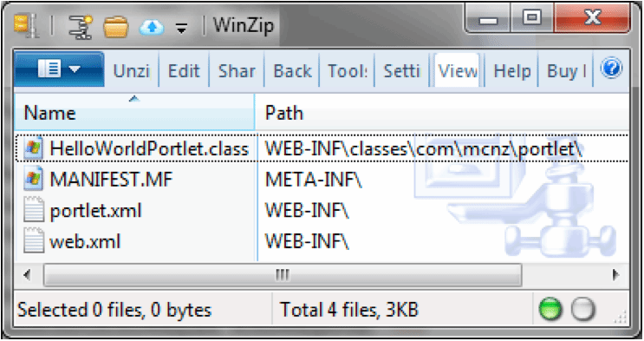Viewport: 644px width, 341px height.
Task: Click the zip wizard toolbar icon
Action: tap(80, 27)
